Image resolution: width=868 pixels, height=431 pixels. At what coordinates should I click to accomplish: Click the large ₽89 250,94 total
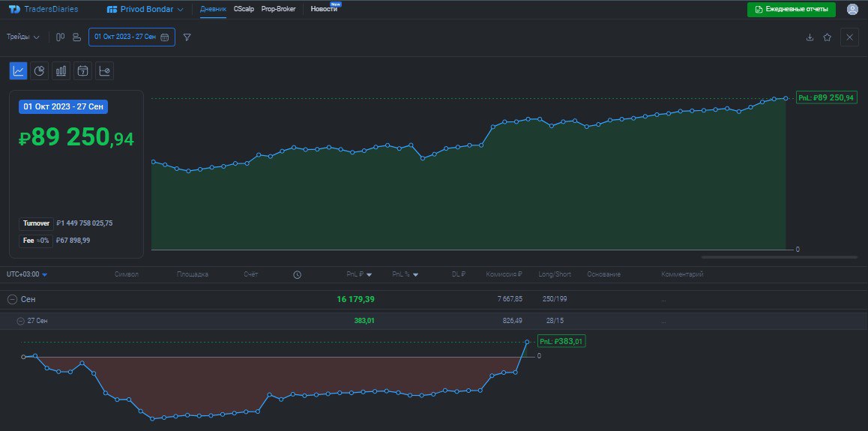(76, 138)
